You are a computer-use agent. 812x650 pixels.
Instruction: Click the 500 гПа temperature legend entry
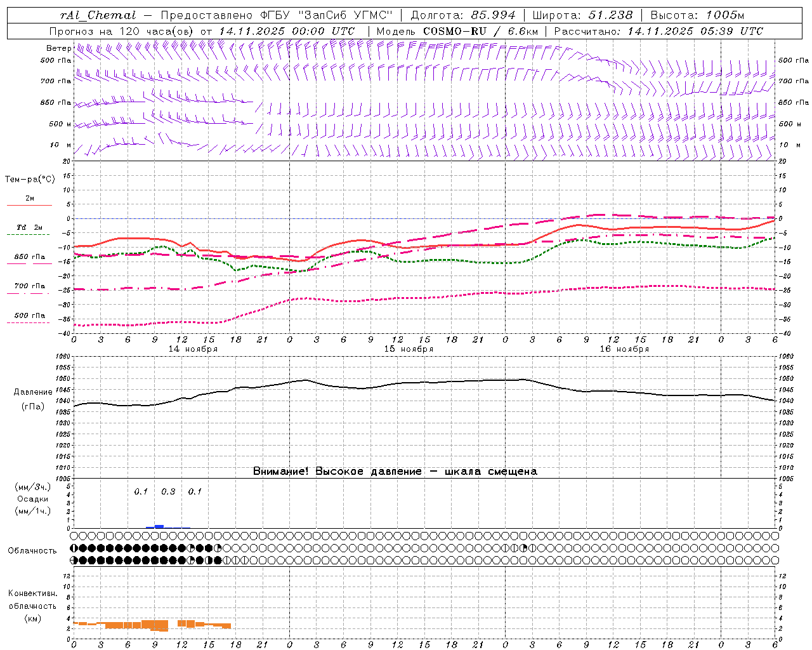pos(30,315)
